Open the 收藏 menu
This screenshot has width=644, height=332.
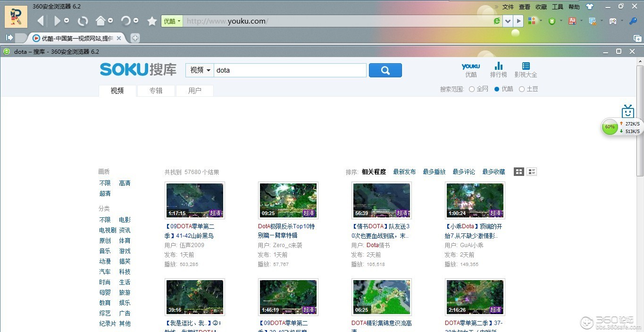(x=541, y=7)
